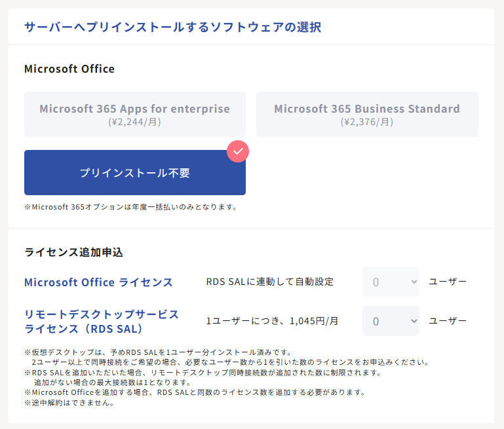Choose the プリインストール不要 option
Viewport: 504px width, 429px height.
[135, 172]
